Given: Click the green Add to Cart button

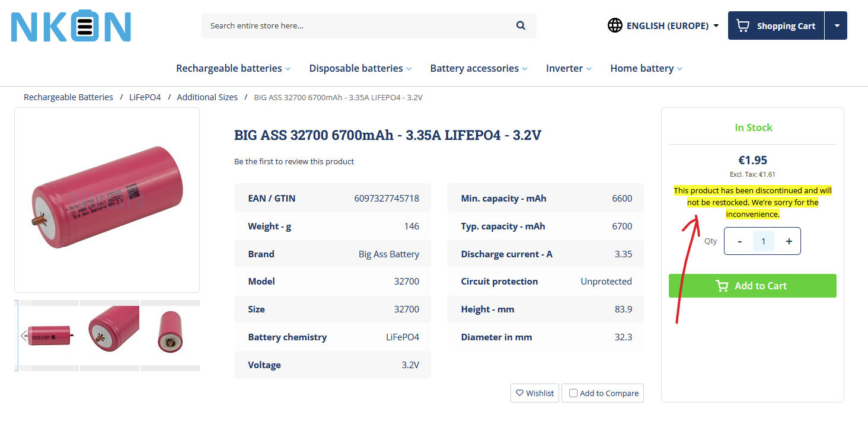Looking at the screenshot, I should 752,286.
